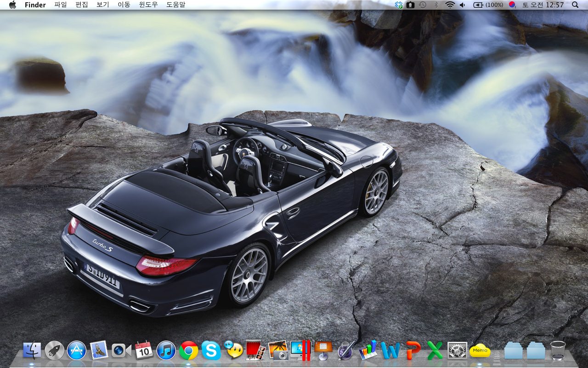Open Keynote podium icon in Dock
The width and height of the screenshot is (588, 368).
coord(323,351)
